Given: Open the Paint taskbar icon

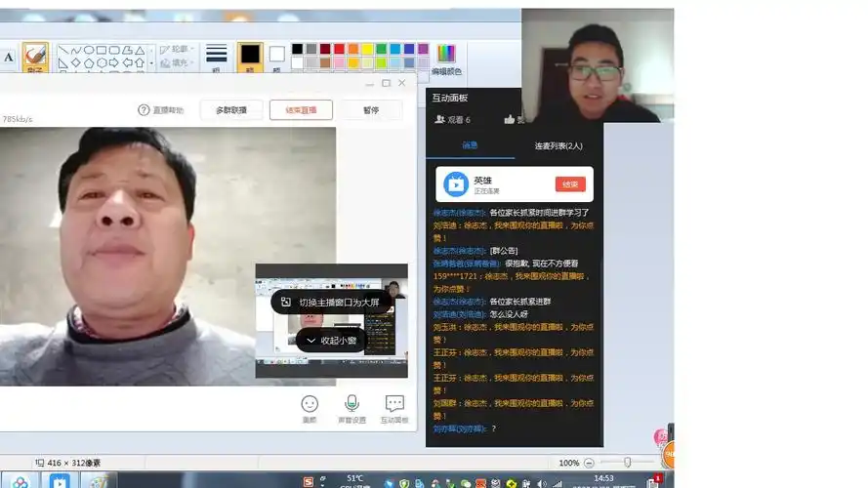Looking at the screenshot, I should pyautogui.click(x=99, y=481).
